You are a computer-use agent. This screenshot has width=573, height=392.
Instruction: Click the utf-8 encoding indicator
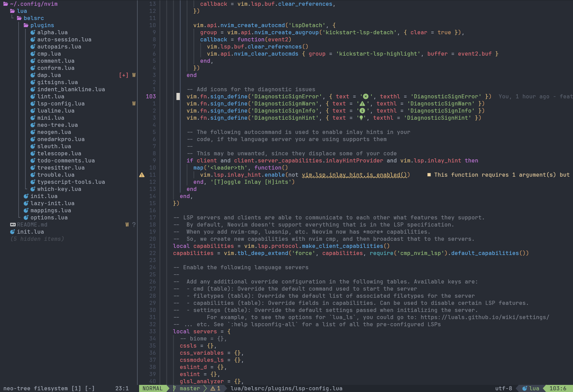pos(504,389)
